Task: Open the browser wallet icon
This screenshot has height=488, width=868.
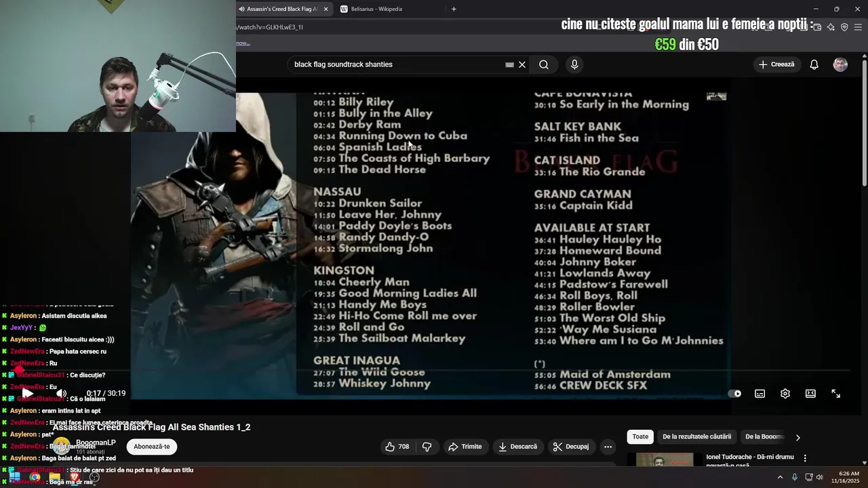Action: tap(817, 27)
